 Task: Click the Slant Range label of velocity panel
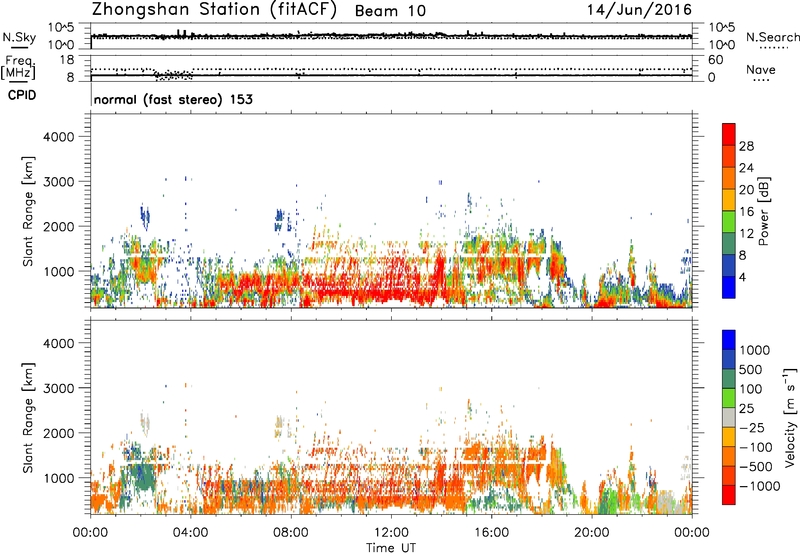click(x=28, y=417)
